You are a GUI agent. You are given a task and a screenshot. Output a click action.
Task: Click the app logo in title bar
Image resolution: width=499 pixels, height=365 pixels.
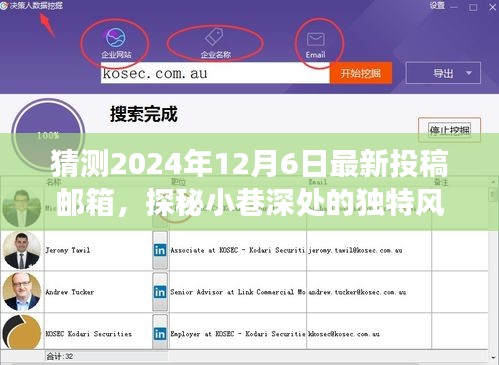(4, 6)
